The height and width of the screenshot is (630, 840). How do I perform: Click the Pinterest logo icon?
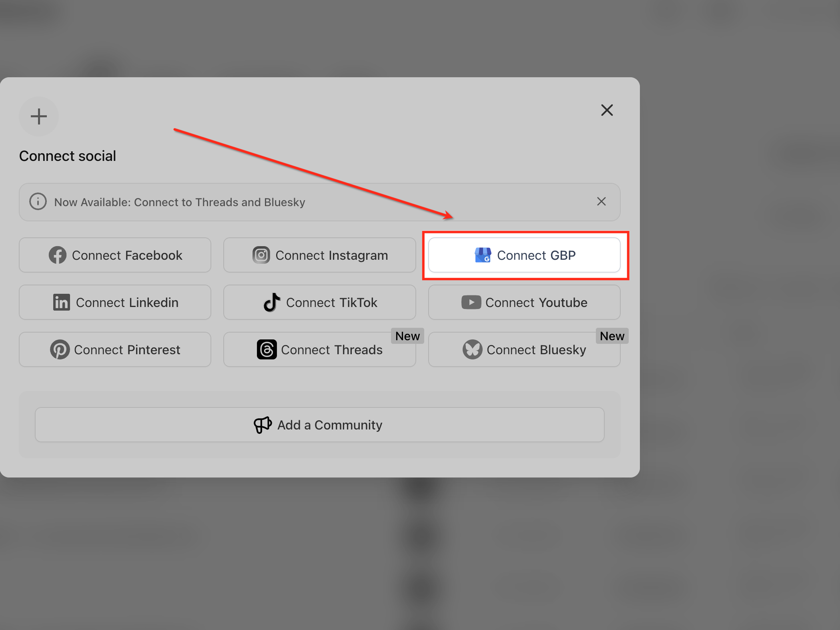click(x=60, y=349)
